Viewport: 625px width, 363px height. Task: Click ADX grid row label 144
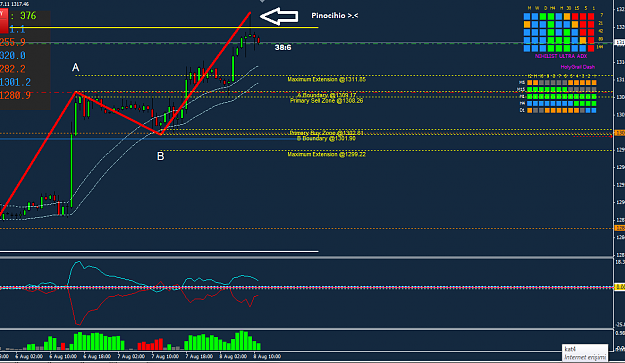600,47
